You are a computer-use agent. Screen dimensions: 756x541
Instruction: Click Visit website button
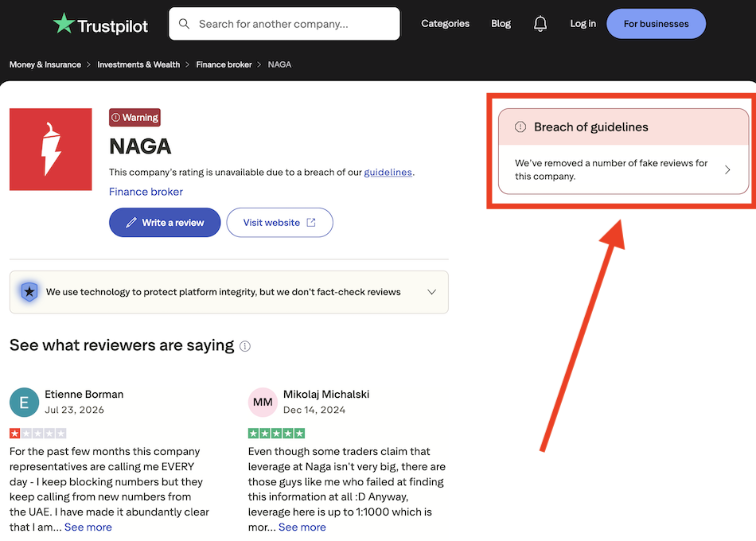[279, 222]
